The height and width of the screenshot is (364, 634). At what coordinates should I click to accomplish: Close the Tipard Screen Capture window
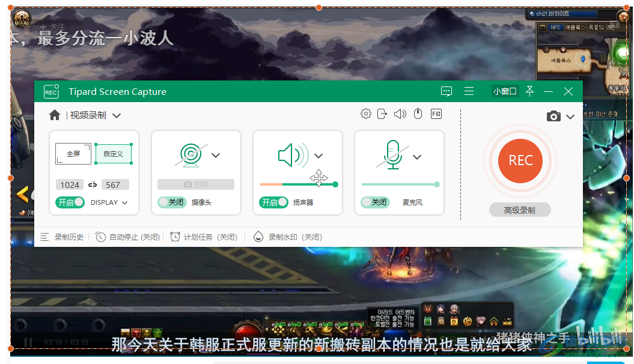tap(568, 91)
